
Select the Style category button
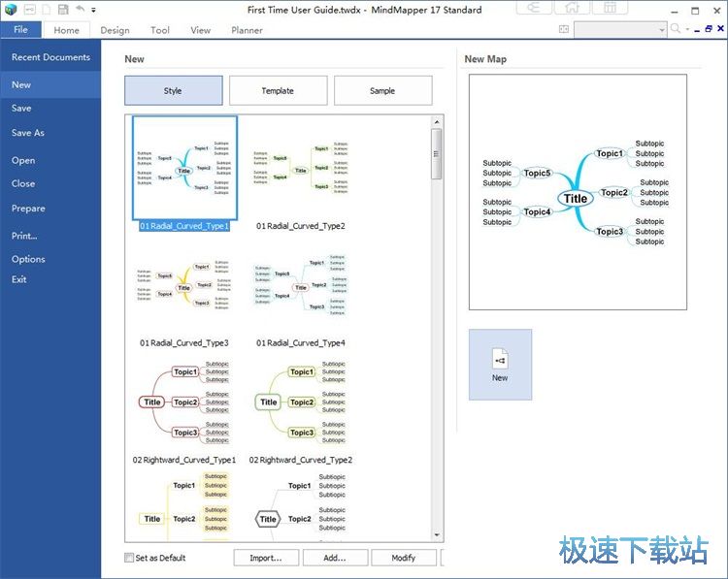[x=174, y=90]
